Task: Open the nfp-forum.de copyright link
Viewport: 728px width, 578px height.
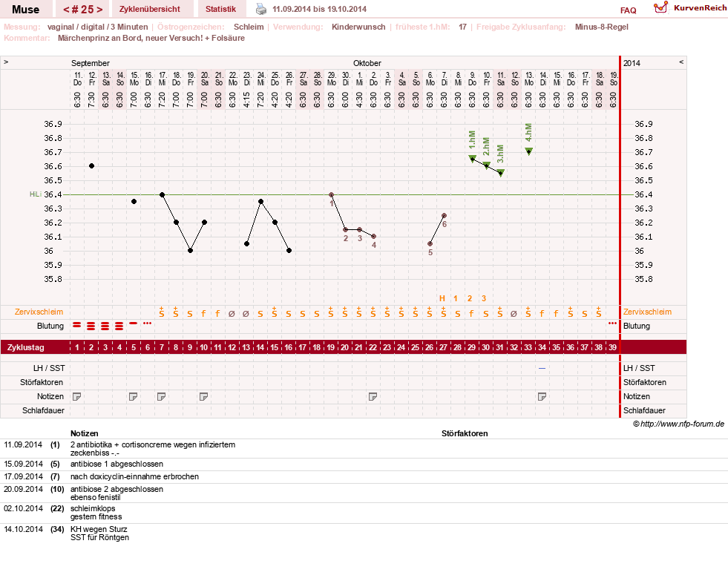Action: (678, 424)
